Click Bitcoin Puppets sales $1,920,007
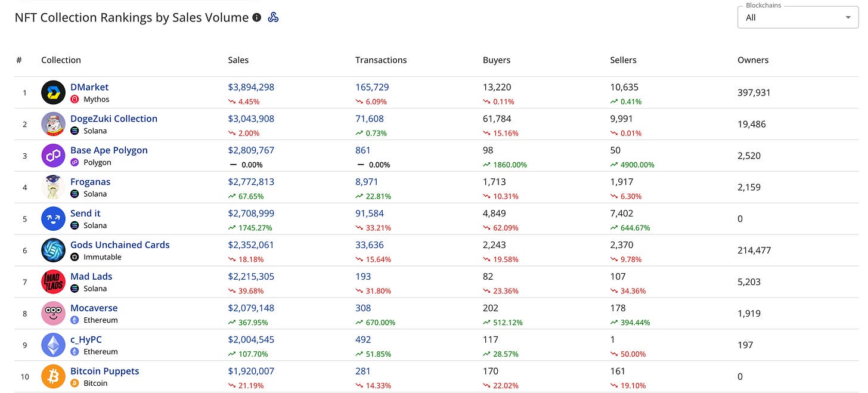 pos(251,371)
